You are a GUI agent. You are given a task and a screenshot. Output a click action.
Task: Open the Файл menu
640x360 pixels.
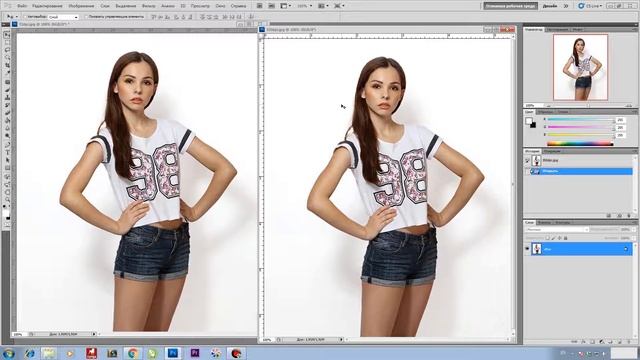(22, 6)
